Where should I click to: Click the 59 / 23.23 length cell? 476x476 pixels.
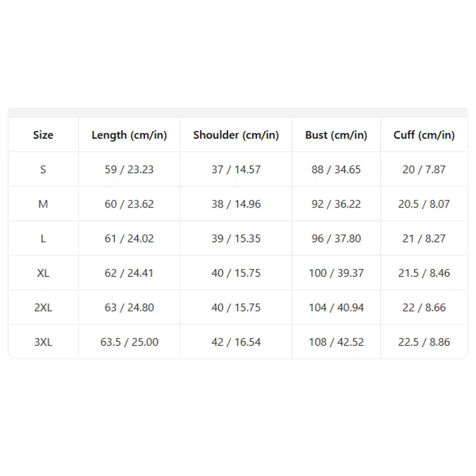129,170
